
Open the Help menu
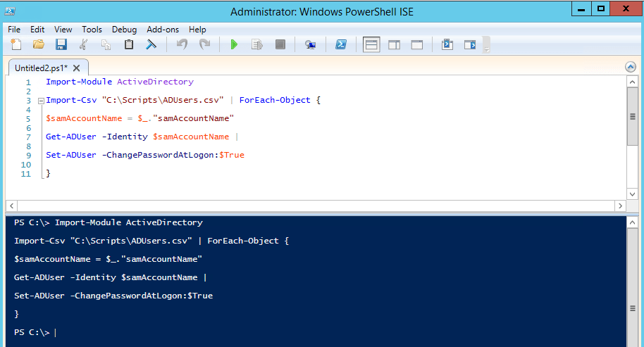coord(197,30)
